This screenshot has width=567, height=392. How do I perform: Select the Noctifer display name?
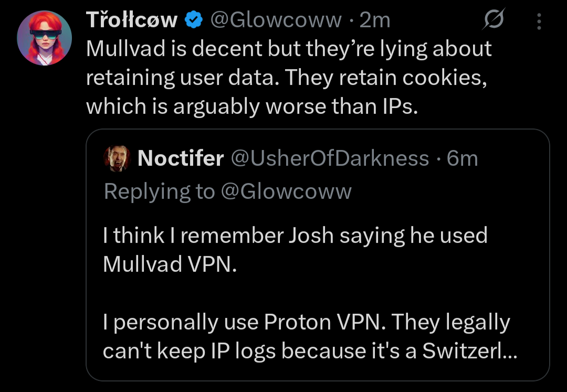pyautogui.click(x=181, y=158)
